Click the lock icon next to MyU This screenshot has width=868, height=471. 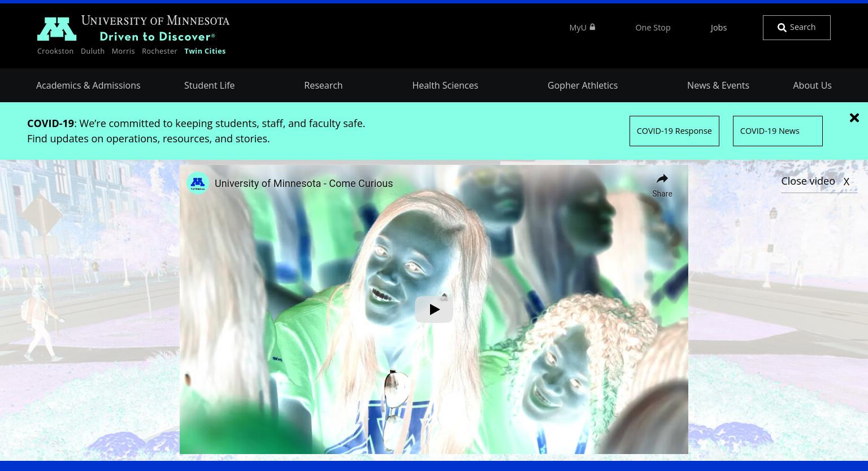pos(592,27)
